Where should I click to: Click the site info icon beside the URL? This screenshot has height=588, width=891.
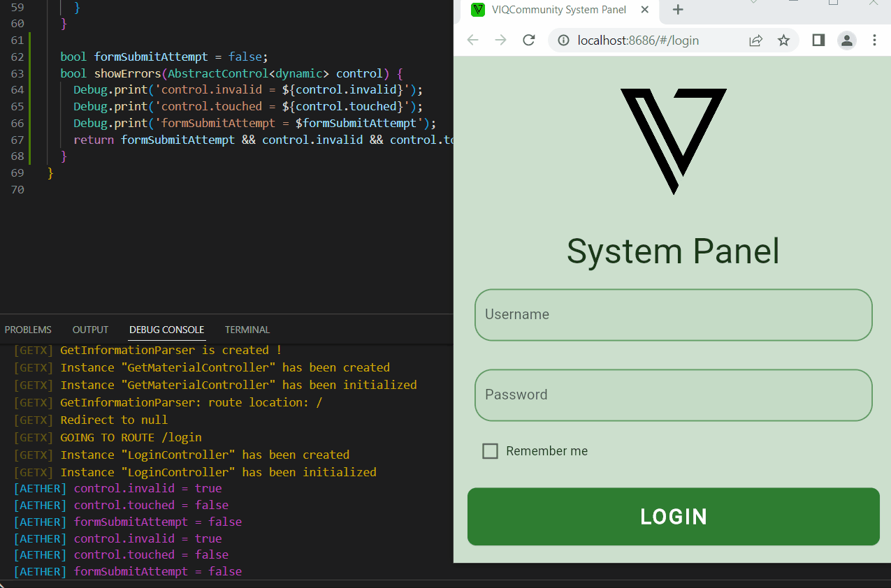pos(563,40)
